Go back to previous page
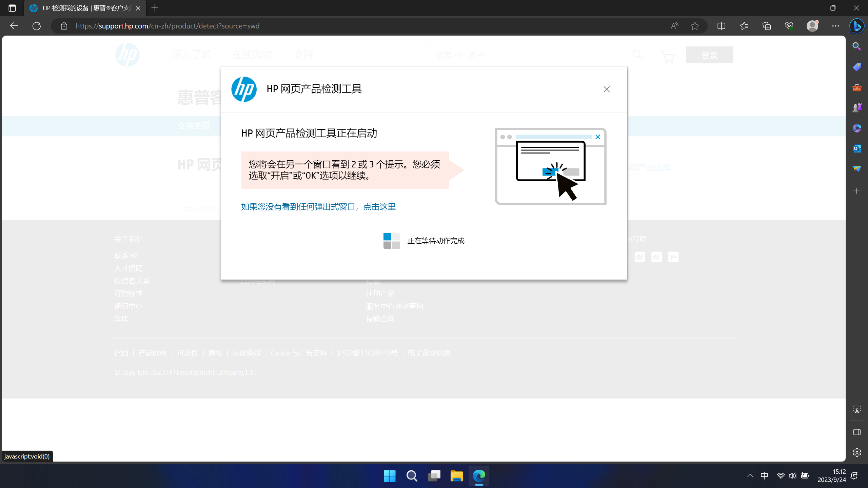 [x=14, y=26]
